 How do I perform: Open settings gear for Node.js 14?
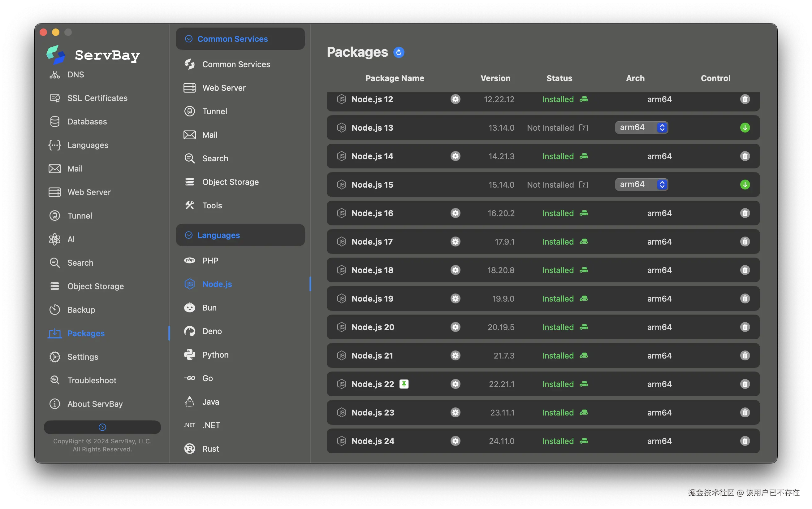(x=455, y=156)
